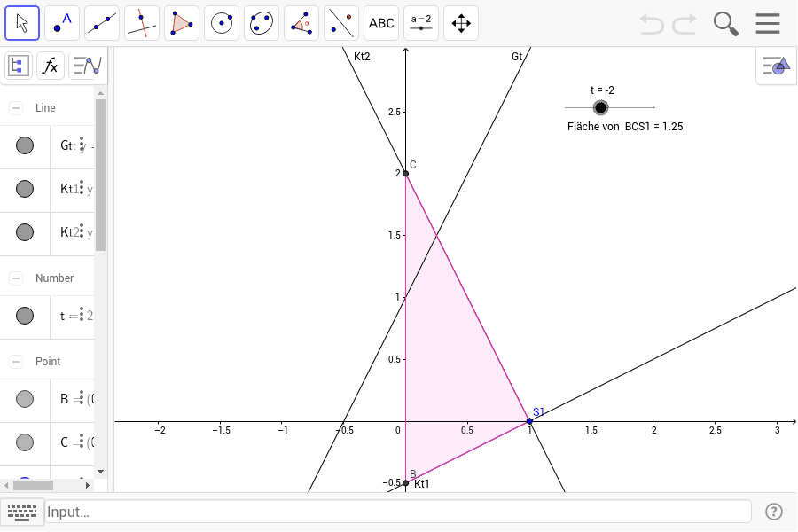The width and height of the screenshot is (798, 532).
Task: Open the input help question mark
Action: [774, 512]
